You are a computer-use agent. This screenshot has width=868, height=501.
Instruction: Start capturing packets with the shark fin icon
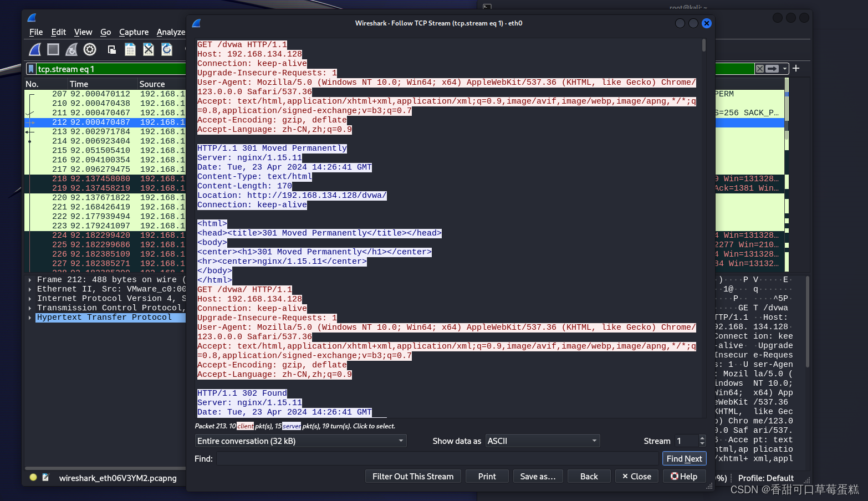[x=35, y=50]
